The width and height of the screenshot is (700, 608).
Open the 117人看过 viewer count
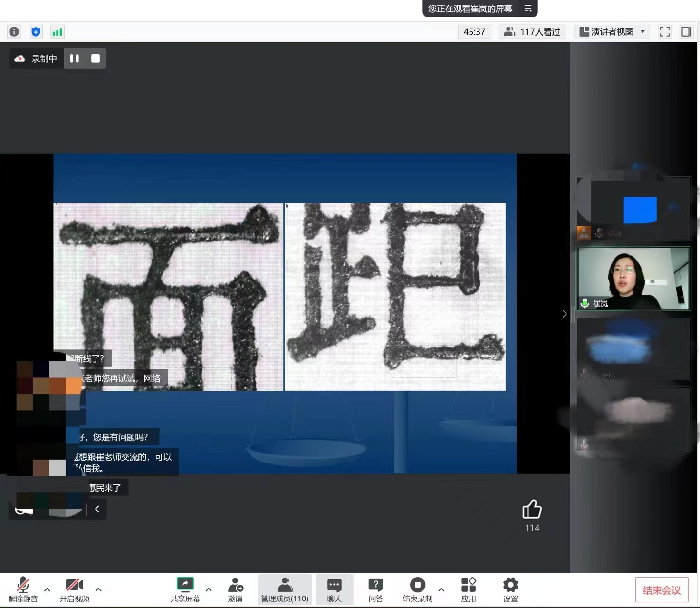532,32
